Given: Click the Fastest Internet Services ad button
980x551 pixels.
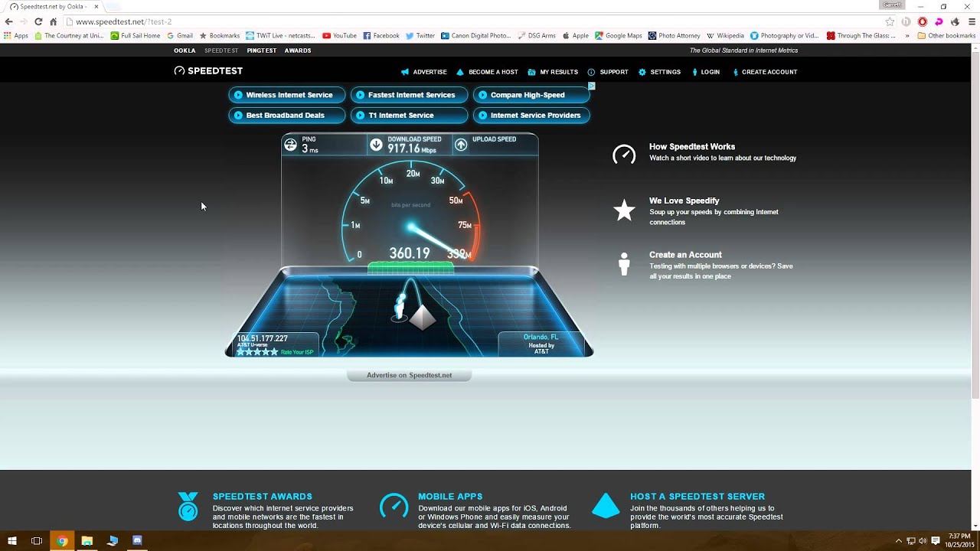Looking at the screenshot, I should 409,95.
